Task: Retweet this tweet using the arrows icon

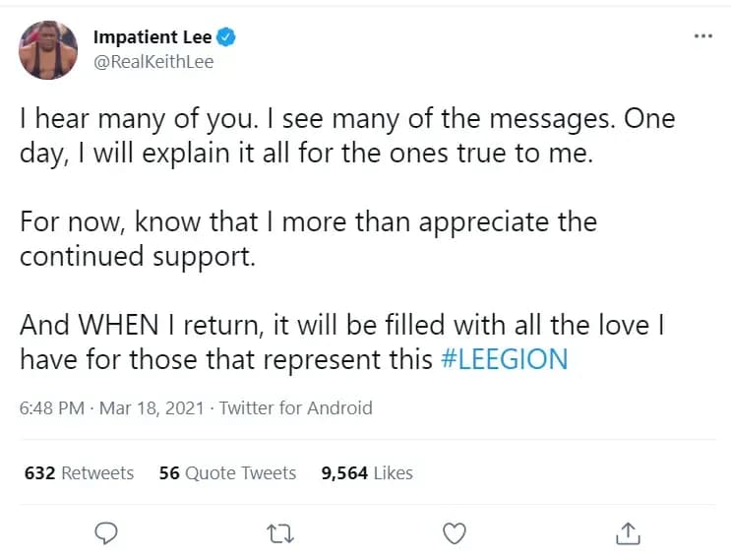Action: (x=278, y=532)
